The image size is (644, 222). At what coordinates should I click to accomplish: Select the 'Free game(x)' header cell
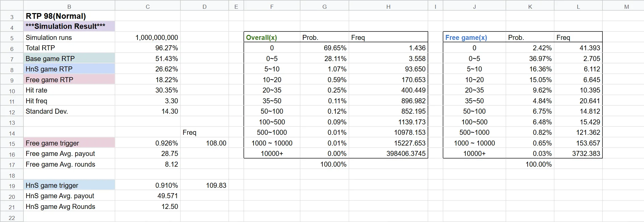click(474, 37)
